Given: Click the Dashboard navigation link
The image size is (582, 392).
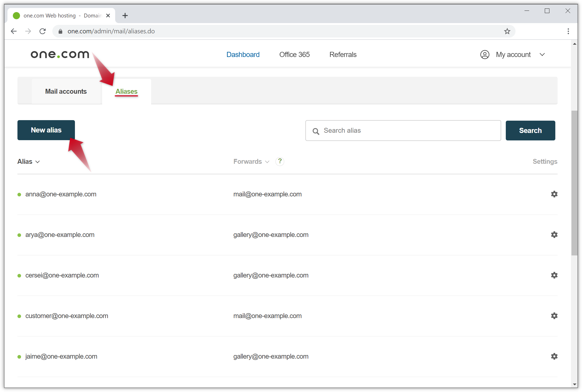Looking at the screenshot, I should point(243,55).
